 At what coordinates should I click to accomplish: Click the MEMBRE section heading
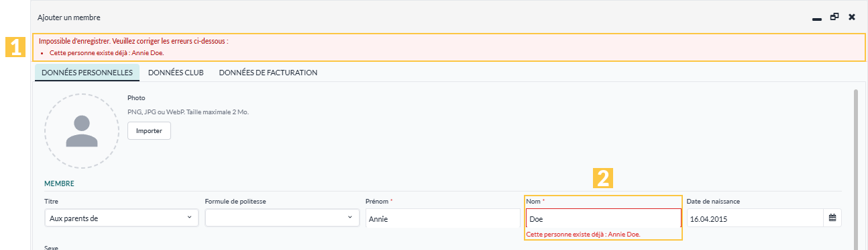(59, 183)
